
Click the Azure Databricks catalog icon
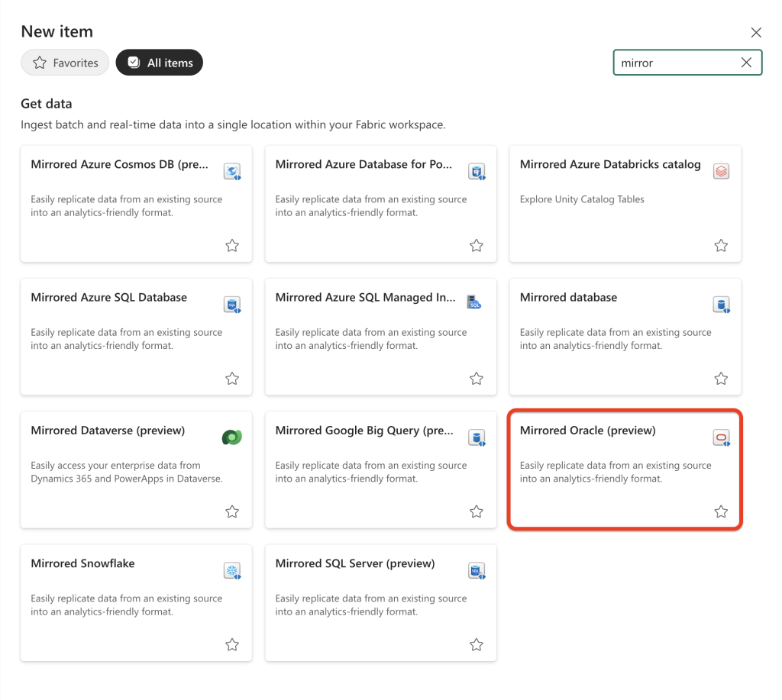pos(721,171)
